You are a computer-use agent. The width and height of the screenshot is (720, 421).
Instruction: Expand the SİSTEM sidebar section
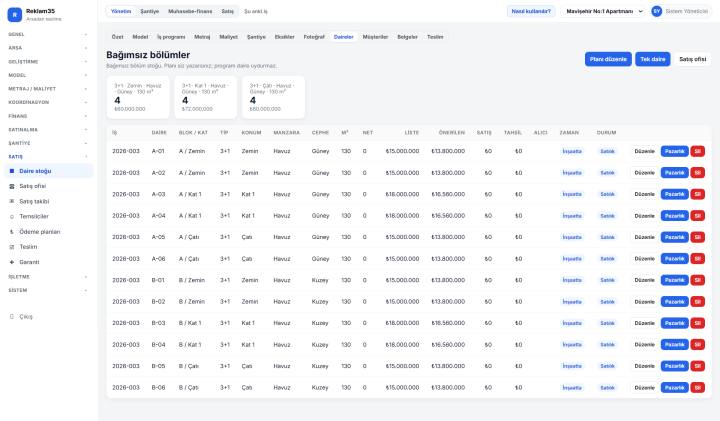coord(48,290)
